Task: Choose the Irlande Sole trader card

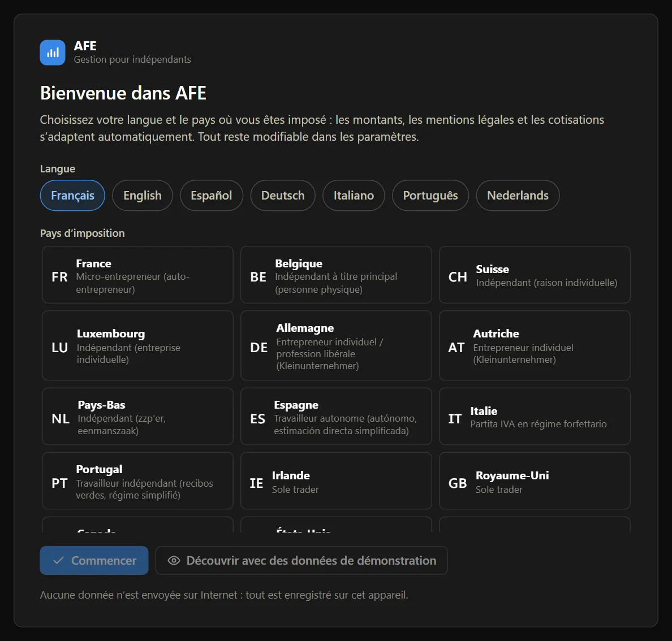Action: point(336,481)
